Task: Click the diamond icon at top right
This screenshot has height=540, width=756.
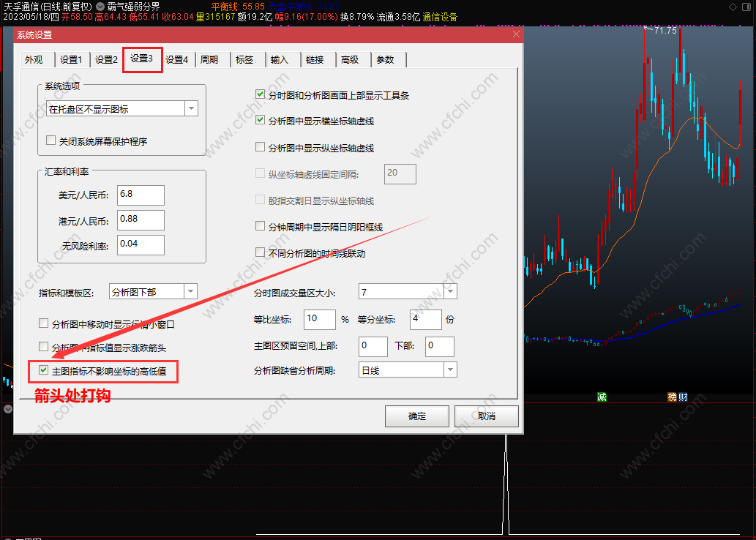Action: point(733,7)
